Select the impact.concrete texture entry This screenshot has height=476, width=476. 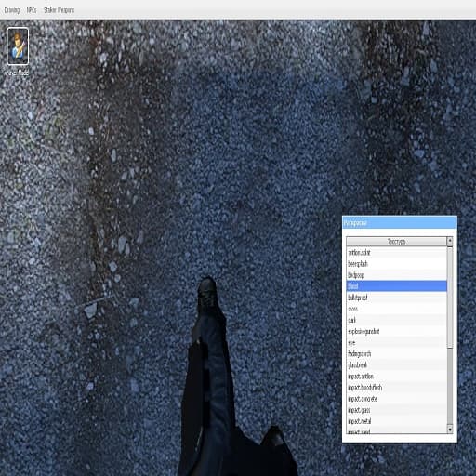click(396, 399)
